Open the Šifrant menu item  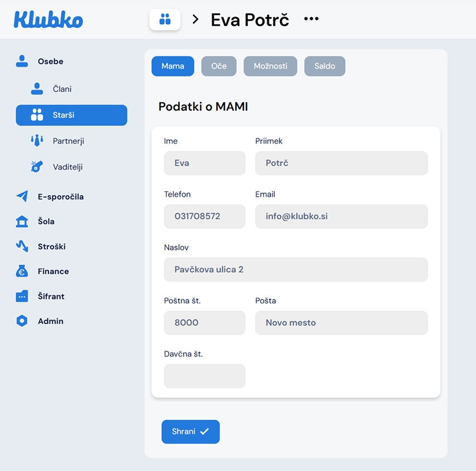(x=51, y=296)
